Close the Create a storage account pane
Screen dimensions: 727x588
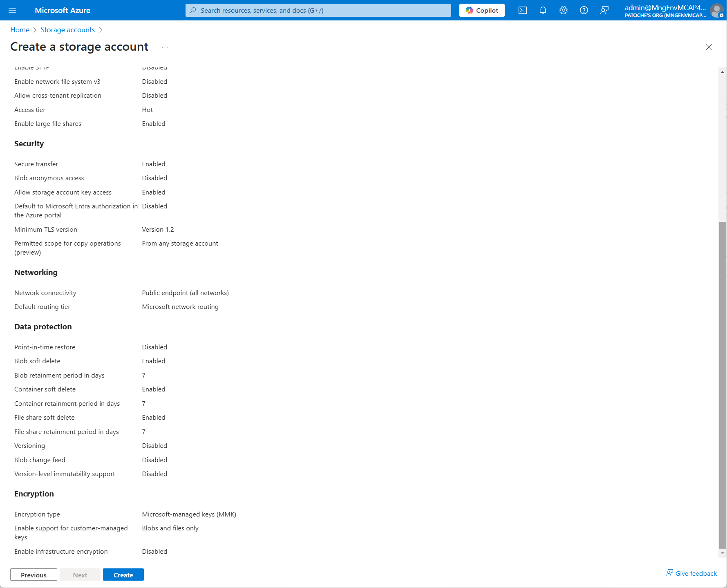[709, 47]
